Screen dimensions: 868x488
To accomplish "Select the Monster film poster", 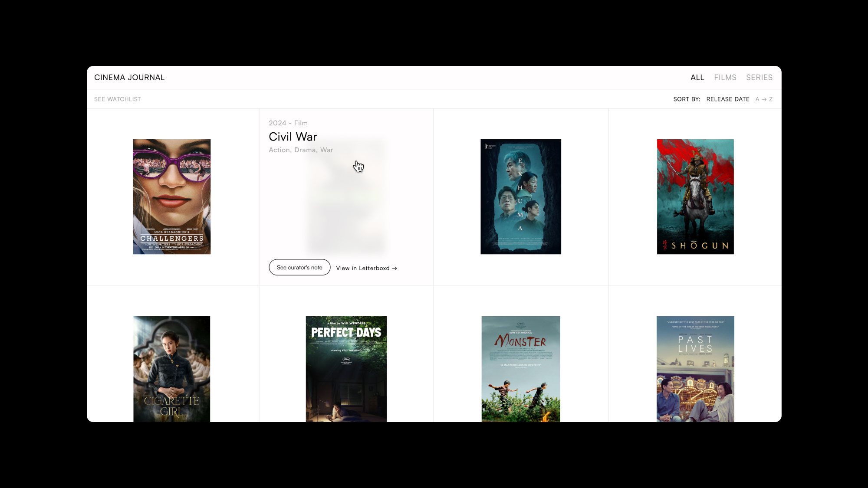I will [x=520, y=369].
